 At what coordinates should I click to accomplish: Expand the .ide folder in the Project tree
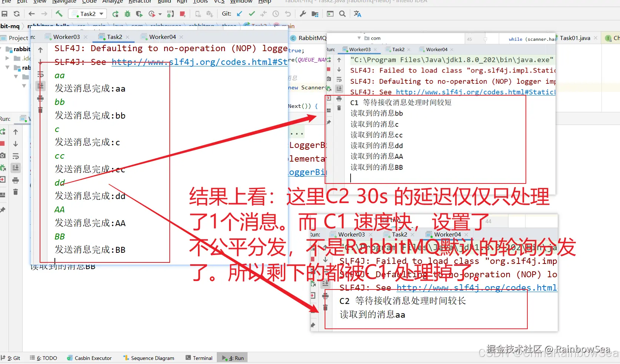7,58
